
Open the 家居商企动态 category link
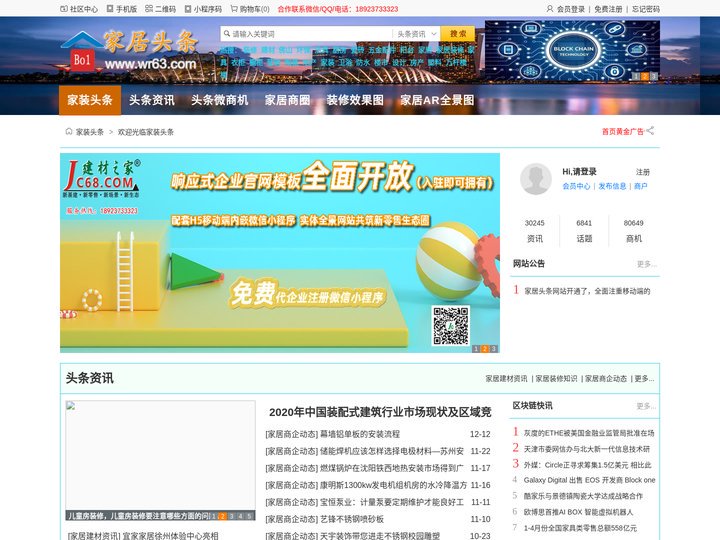[x=606, y=378]
